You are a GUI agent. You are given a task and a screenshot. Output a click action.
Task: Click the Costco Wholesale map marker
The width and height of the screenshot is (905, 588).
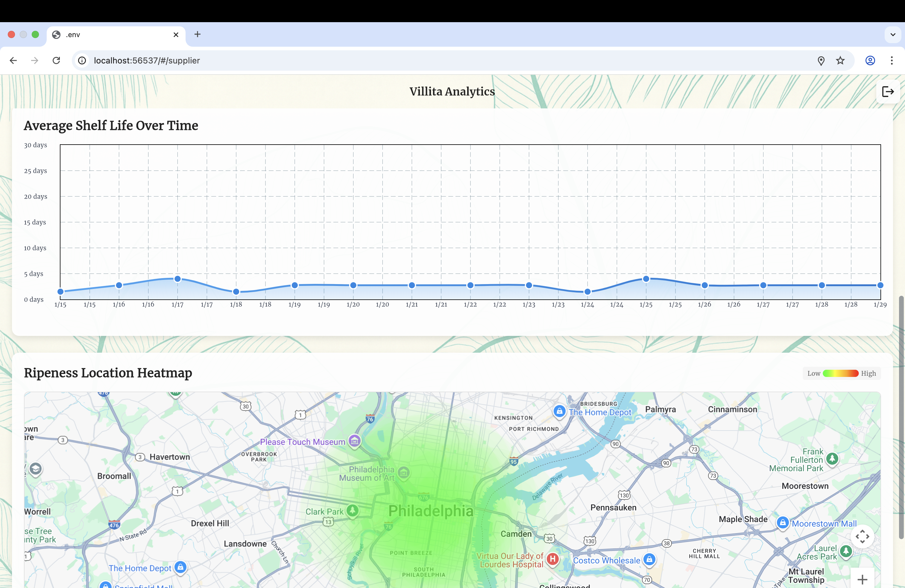pyautogui.click(x=649, y=559)
